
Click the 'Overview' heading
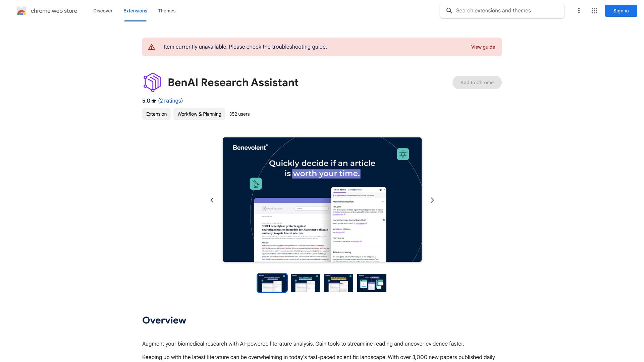164,320
